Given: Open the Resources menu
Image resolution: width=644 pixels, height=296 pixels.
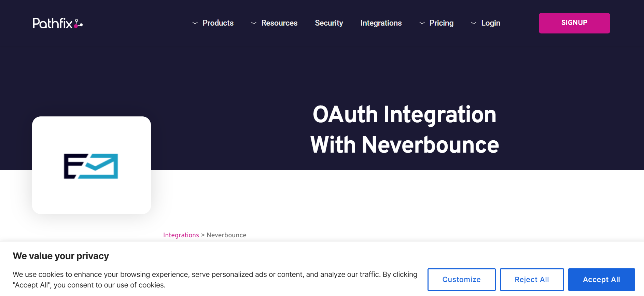Looking at the screenshot, I should (279, 23).
